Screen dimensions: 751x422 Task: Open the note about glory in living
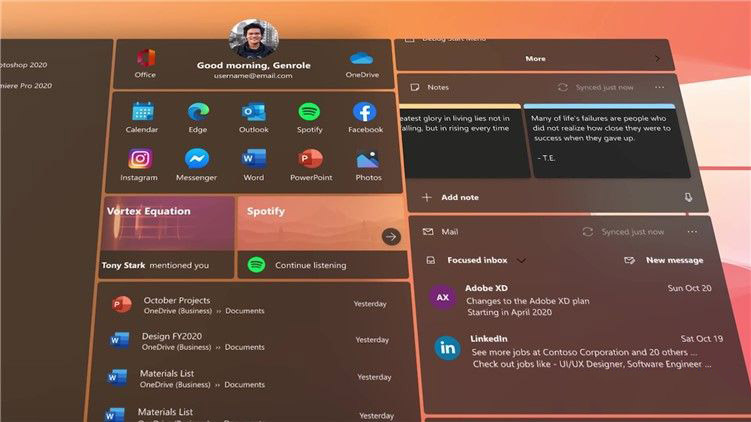463,141
